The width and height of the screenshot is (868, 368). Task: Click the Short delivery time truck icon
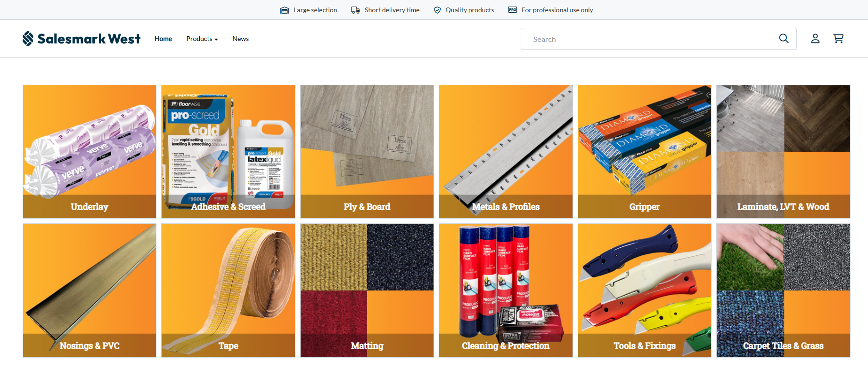click(356, 10)
